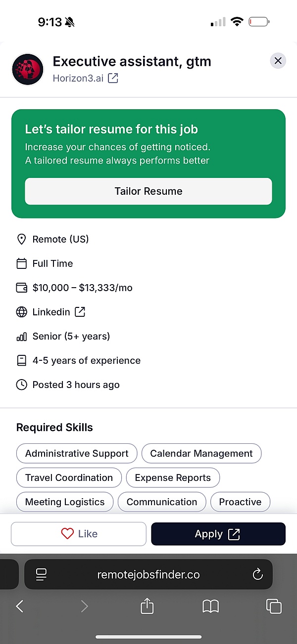Select the Travel Coordination skill tag
297x644 pixels.
coord(69,477)
